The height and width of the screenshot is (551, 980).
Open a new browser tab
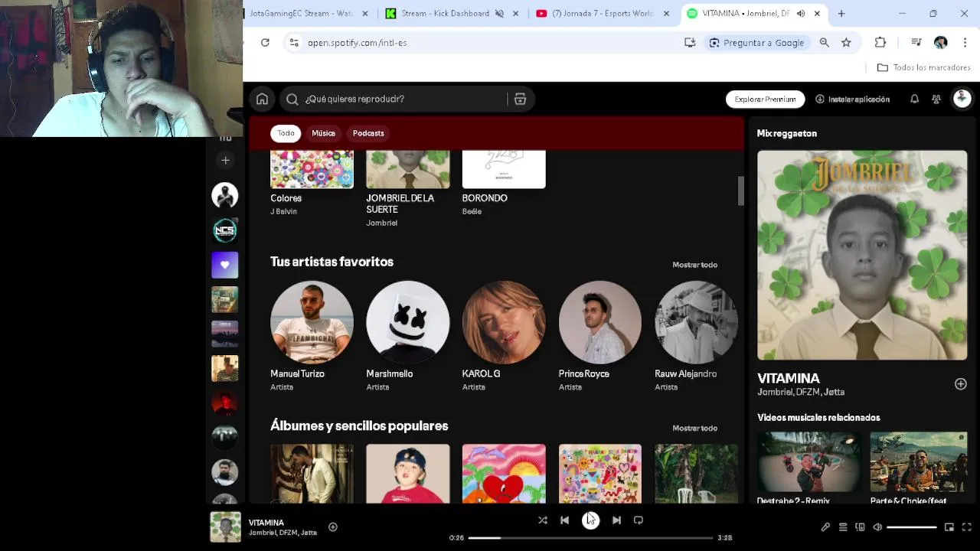point(841,13)
